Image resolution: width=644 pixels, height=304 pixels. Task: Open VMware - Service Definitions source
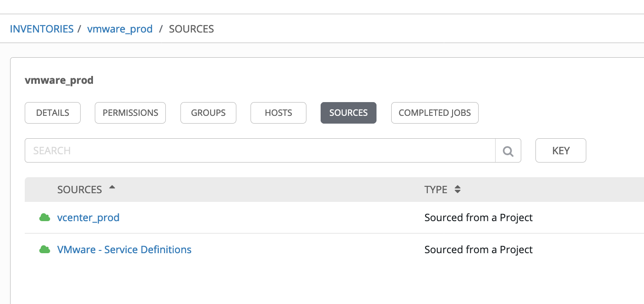124,250
